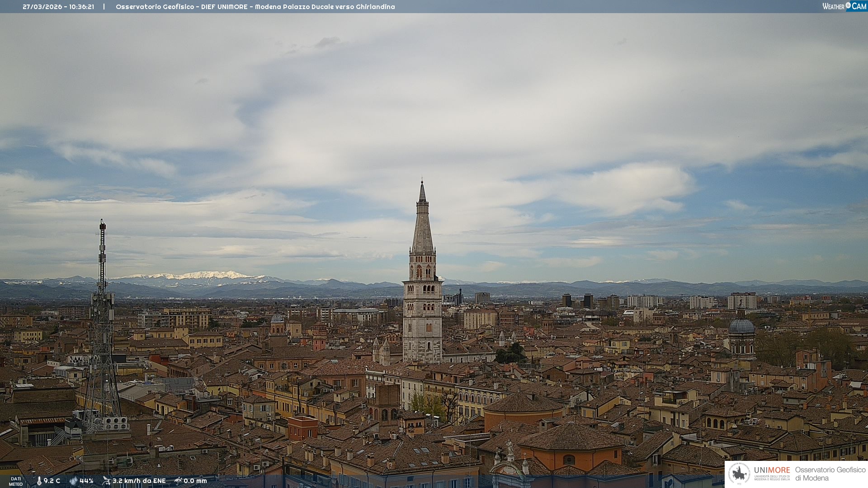Click Osservatorio Geofisico di Modena text
868x488 pixels.
[x=830, y=474]
